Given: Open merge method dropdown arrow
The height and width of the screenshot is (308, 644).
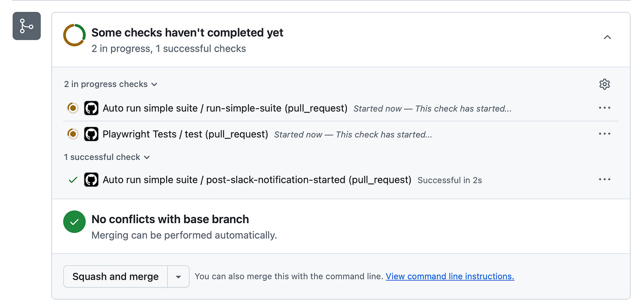Looking at the screenshot, I should click(x=178, y=277).
